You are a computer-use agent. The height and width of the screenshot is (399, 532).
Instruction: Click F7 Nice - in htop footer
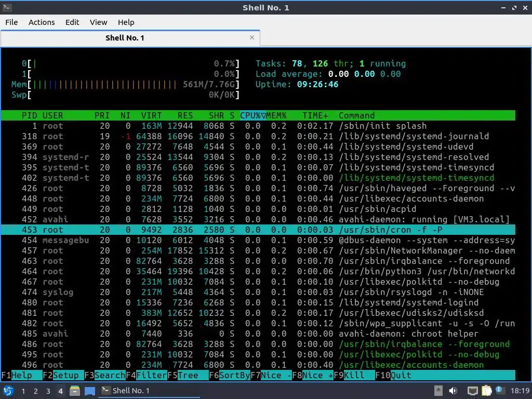click(x=271, y=375)
